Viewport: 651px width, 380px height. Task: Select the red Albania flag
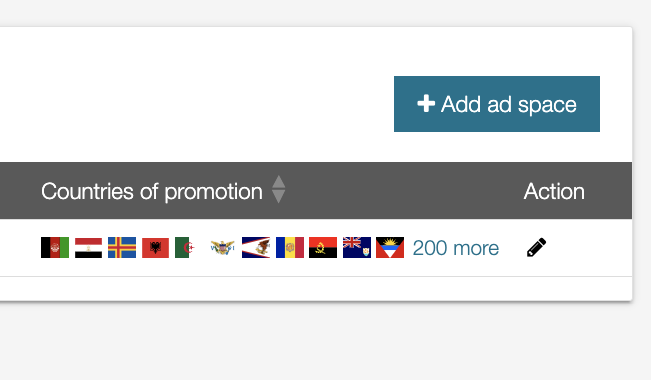[x=155, y=248]
